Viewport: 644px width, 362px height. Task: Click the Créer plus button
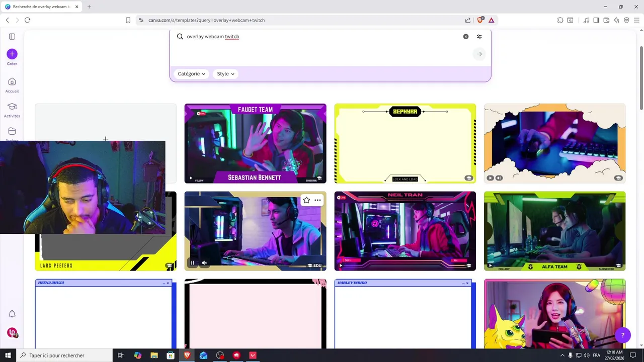(12, 54)
